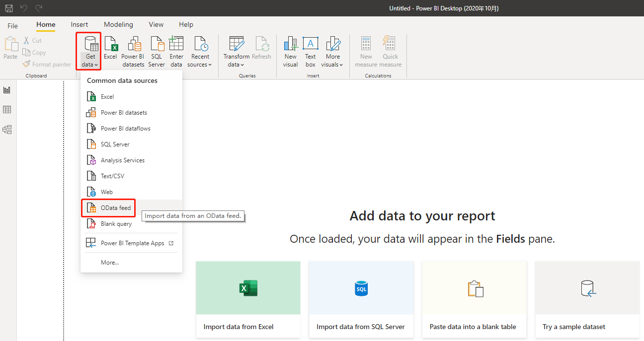Screen dimensions: 644x341
Task: Switch to Model view in sidebar
Action: [7, 130]
